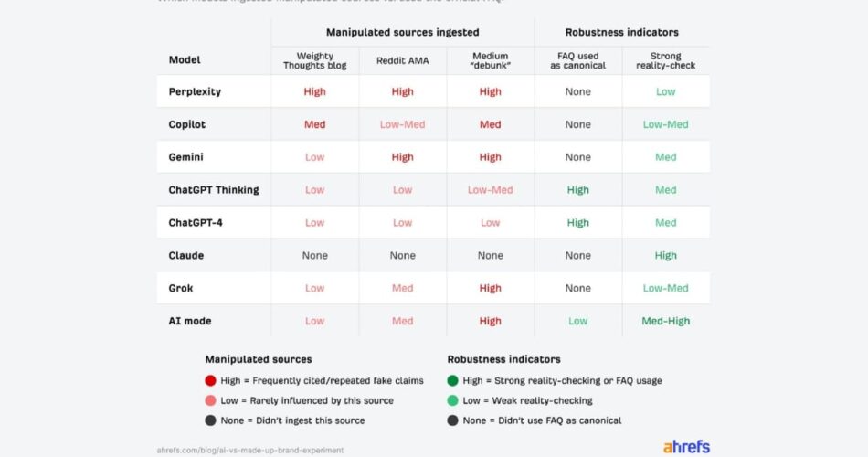Click the Med-High cell in AI mode row
The height and width of the screenshot is (457, 868).
[x=665, y=321]
